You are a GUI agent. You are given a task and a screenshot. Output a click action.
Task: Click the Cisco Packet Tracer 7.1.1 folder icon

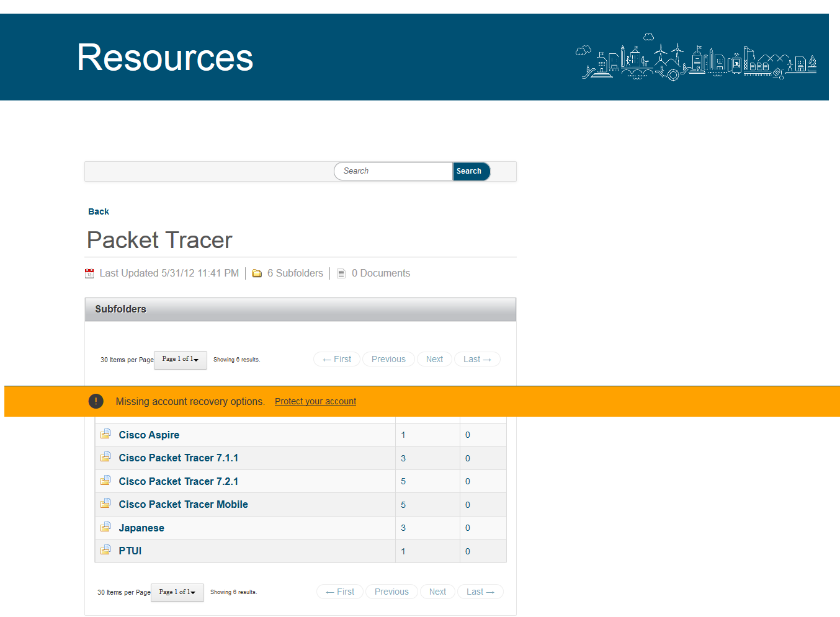(x=105, y=457)
